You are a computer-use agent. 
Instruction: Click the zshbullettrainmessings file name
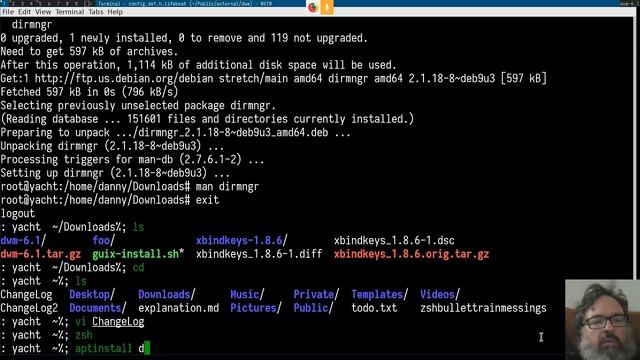pyautogui.click(x=483, y=308)
